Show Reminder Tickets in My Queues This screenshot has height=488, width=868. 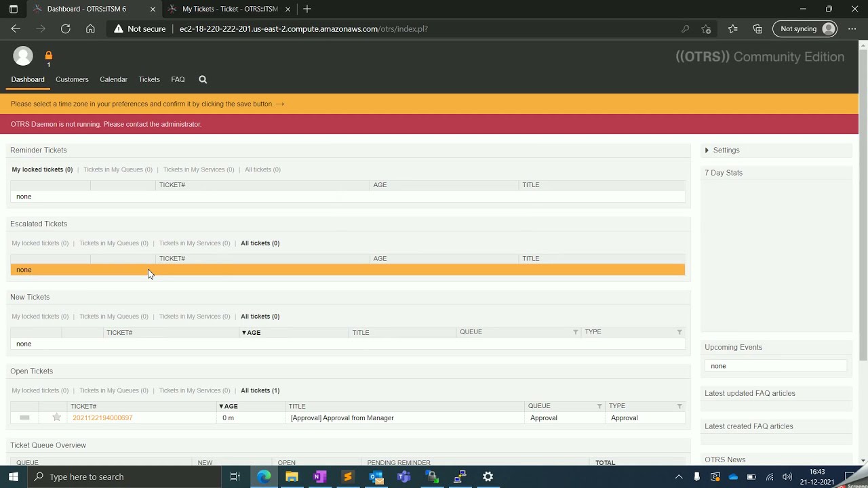tap(118, 169)
